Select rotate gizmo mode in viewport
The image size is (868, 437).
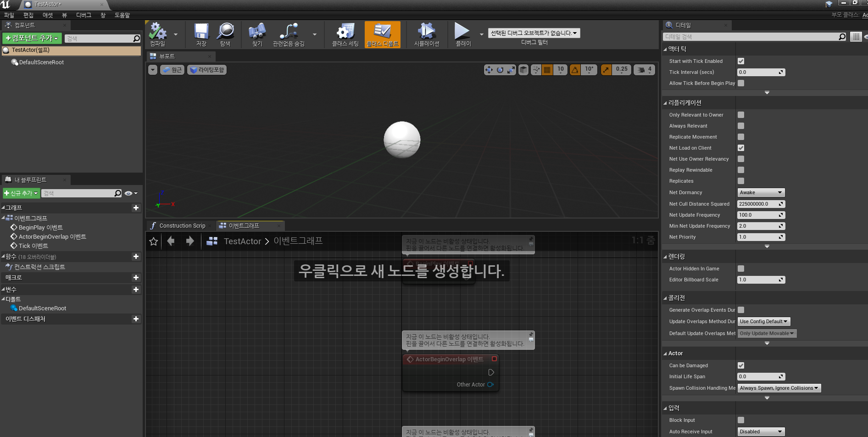tap(500, 70)
